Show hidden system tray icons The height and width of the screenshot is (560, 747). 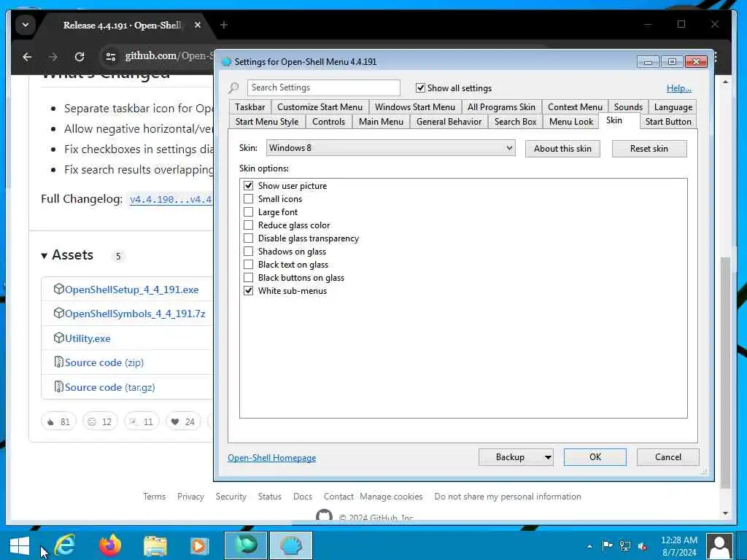[589, 546]
